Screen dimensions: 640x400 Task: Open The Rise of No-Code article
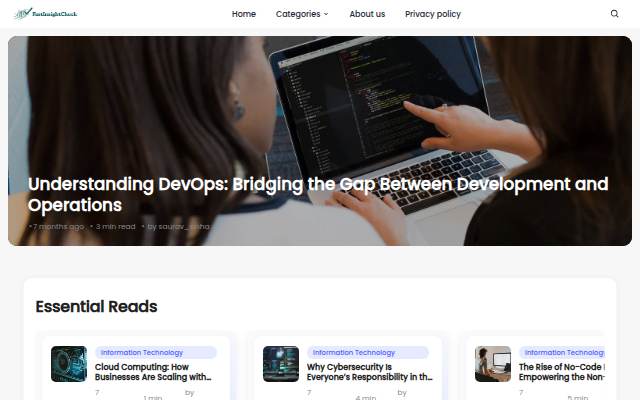pyautogui.click(x=562, y=372)
